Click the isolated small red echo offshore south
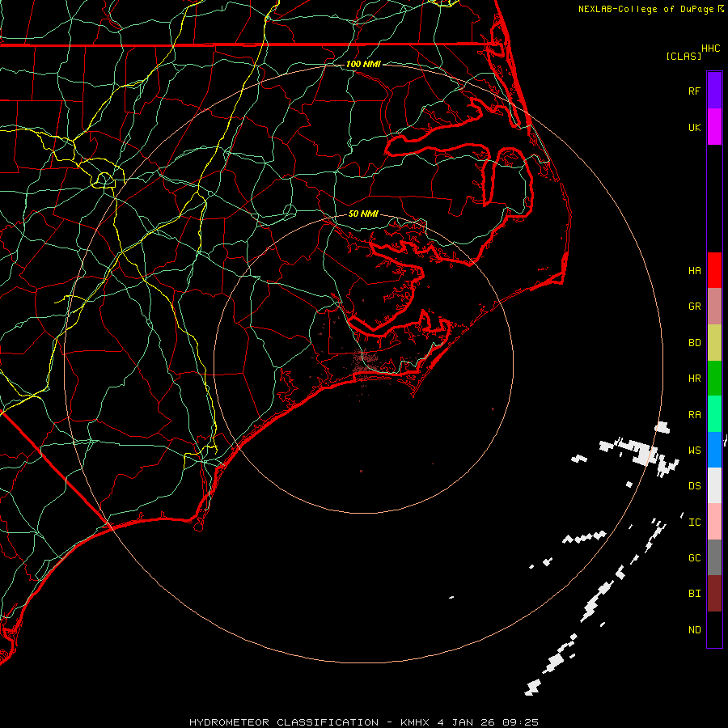728x728 pixels. click(x=362, y=472)
